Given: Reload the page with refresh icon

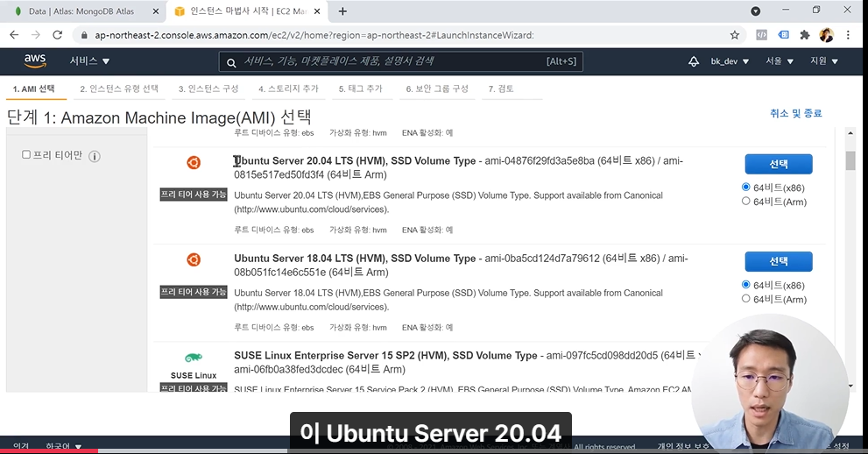Looking at the screenshot, I should point(58,35).
